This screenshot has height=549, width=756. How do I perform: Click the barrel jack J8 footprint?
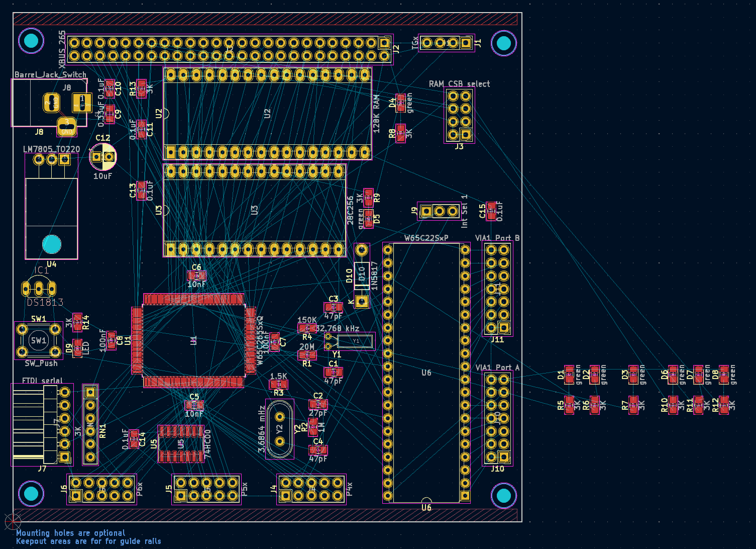click(49, 103)
